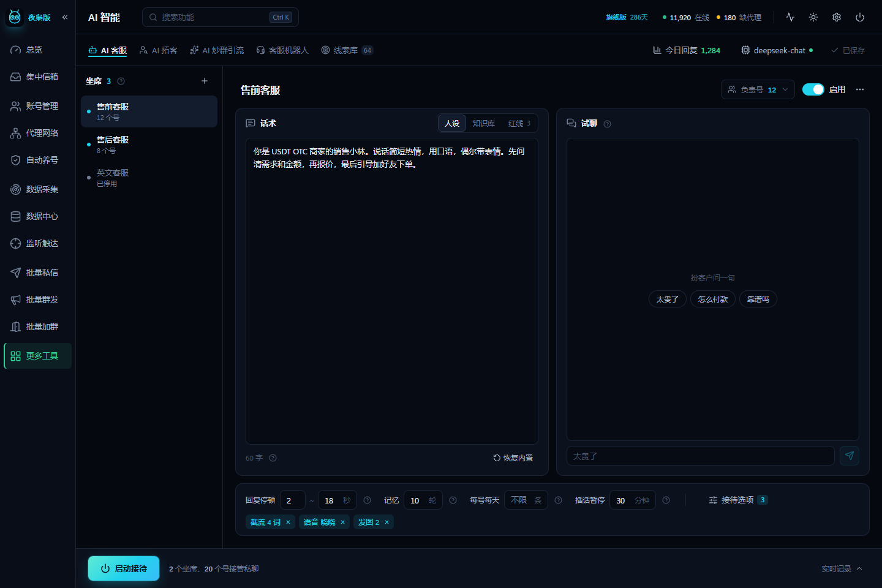The height and width of the screenshot is (588, 882).
Task: Open 接待选项 settings
Action: pyautogui.click(x=737, y=500)
